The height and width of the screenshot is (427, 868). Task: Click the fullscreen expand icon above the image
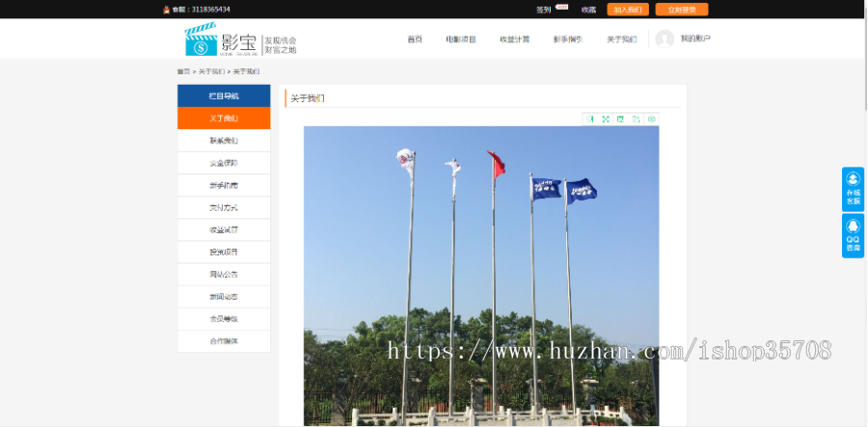click(606, 119)
